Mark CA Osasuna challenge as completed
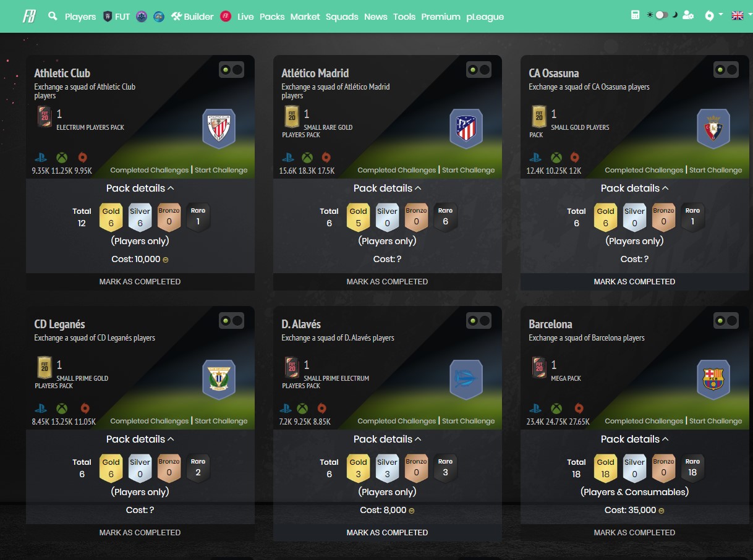Viewport: 753px width, 560px height. click(x=634, y=281)
